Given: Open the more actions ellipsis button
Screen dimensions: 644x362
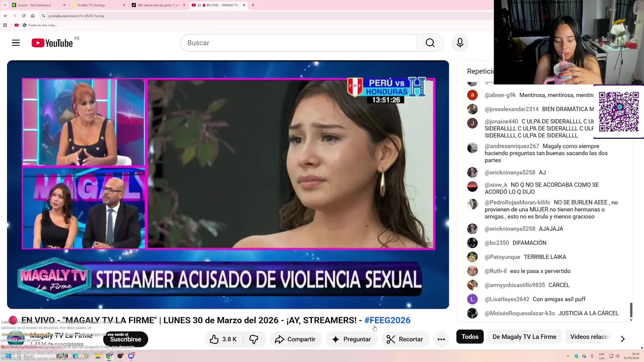Looking at the screenshot, I should (441, 339).
